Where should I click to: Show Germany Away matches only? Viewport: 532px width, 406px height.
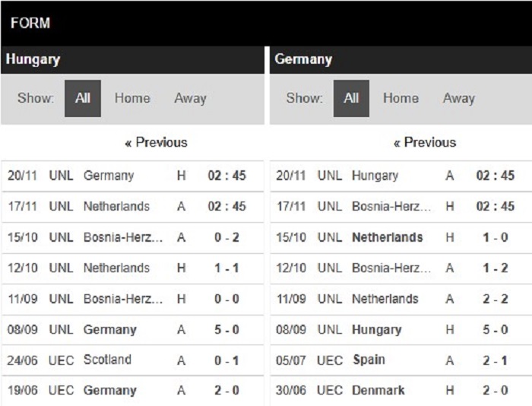pyautogui.click(x=459, y=98)
